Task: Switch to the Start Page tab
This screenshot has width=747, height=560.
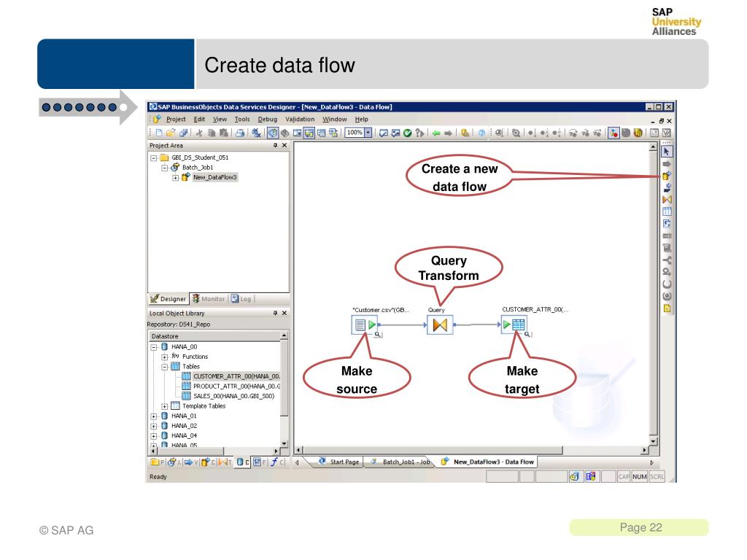Action: [339, 462]
